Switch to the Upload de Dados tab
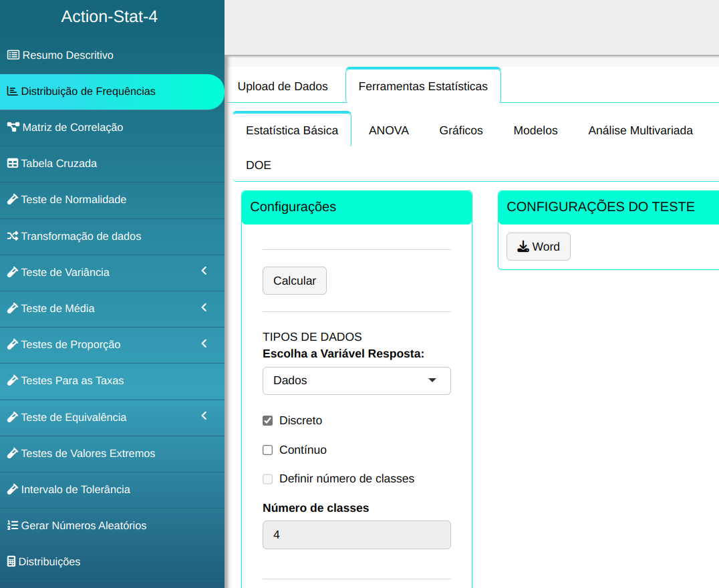 point(283,86)
